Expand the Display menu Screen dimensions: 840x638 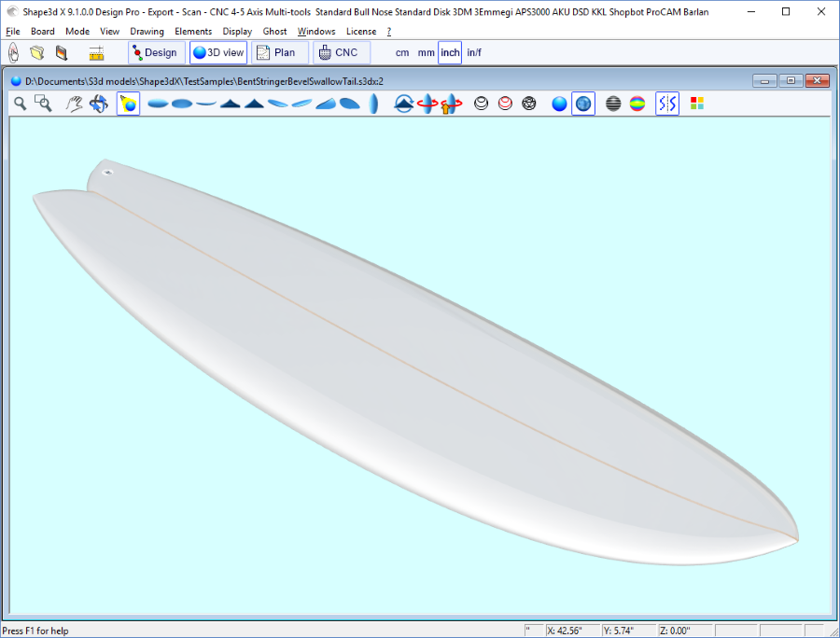[x=237, y=32]
